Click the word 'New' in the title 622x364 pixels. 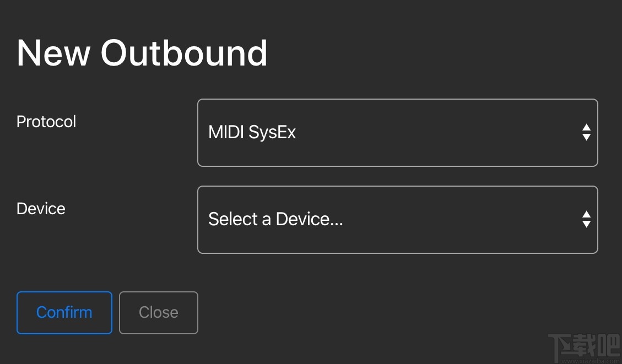53,53
